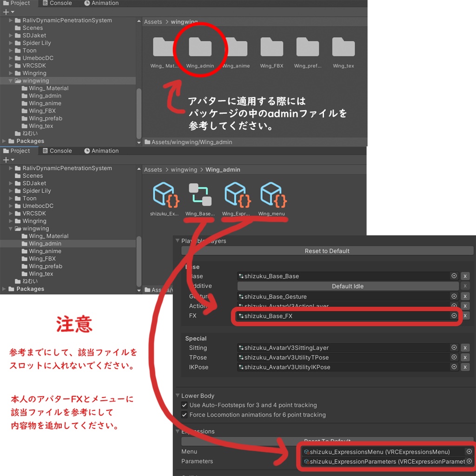Remove the FX layer with its X button
The width and height of the screenshot is (476, 476).
(465, 316)
